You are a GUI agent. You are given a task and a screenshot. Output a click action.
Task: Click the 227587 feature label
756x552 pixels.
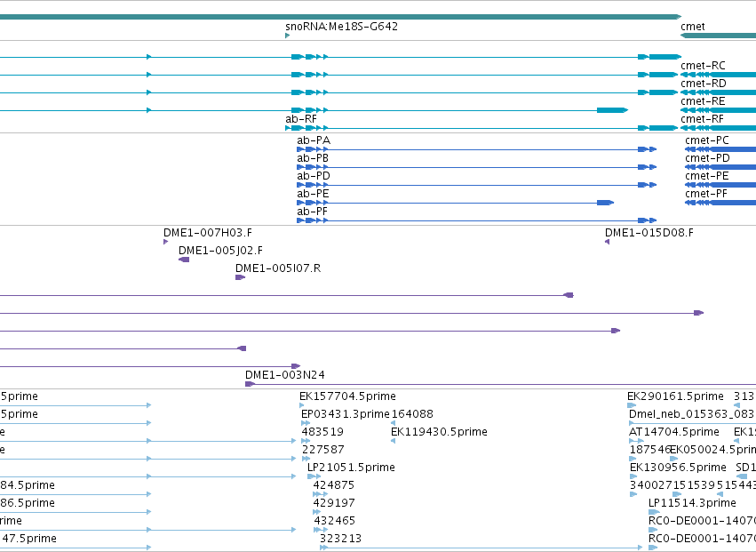click(323, 450)
